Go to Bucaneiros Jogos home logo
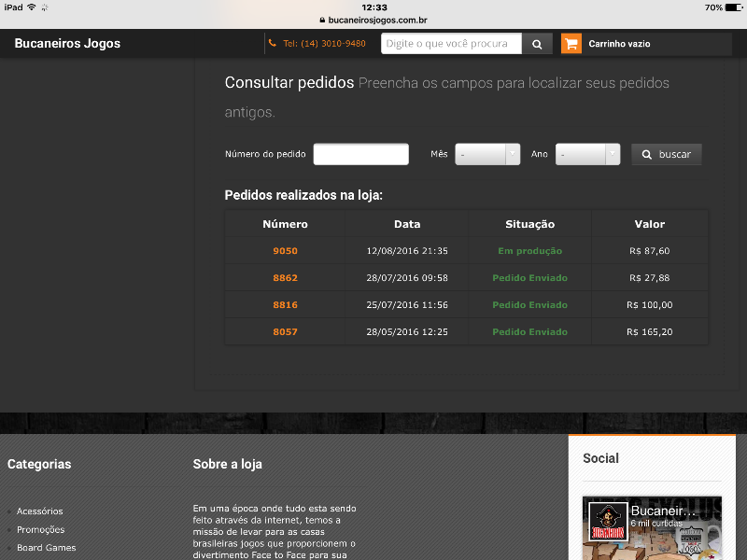Screen dimensions: 747x560 click(x=67, y=43)
